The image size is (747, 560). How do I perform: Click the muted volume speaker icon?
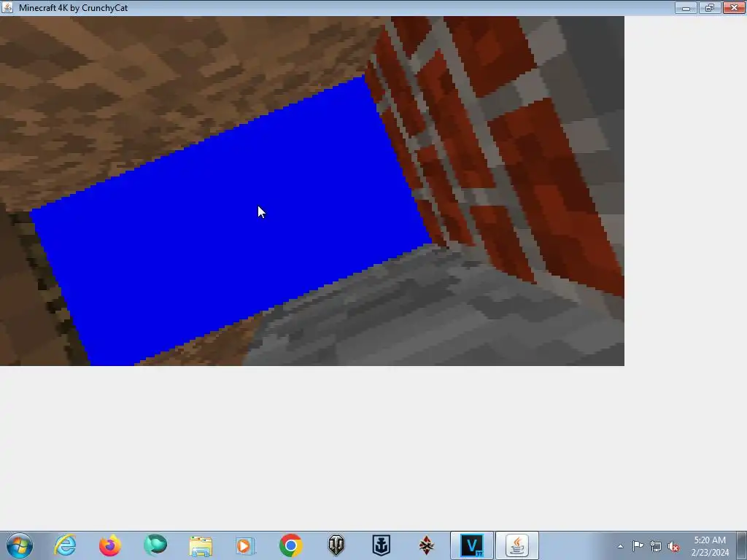tap(673, 546)
